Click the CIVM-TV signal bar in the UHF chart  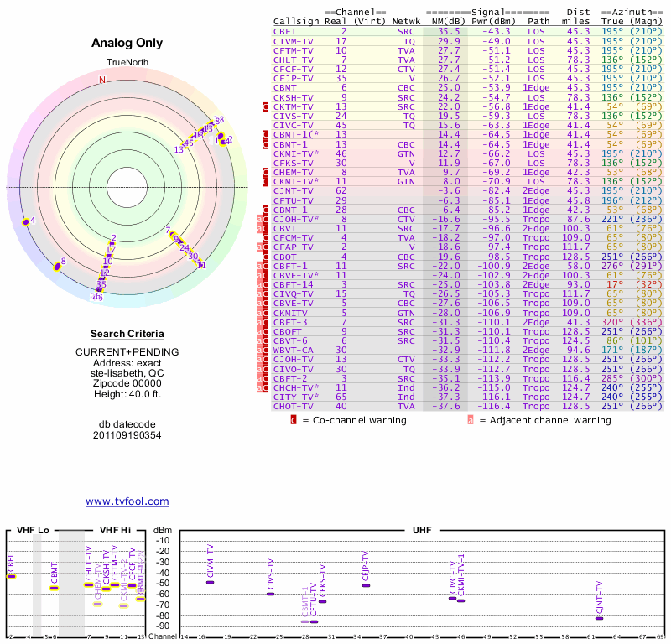(210, 582)
